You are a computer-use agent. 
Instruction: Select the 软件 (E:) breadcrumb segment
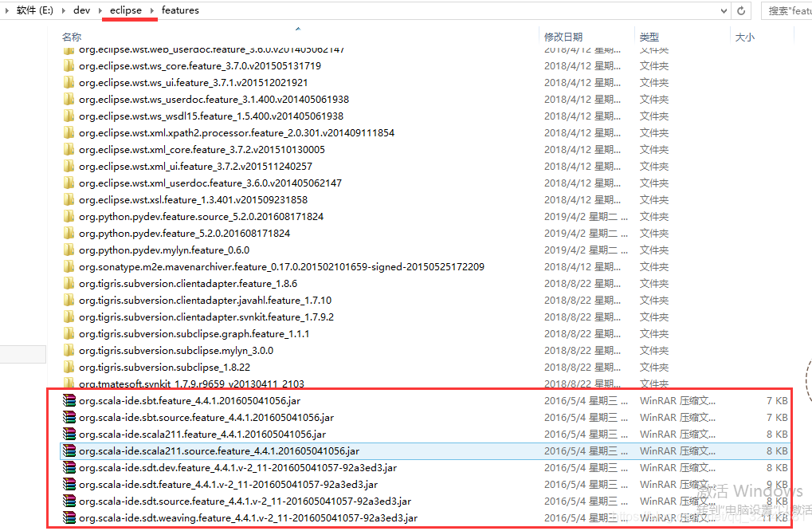pyautogui.click(x=35, y=10)
